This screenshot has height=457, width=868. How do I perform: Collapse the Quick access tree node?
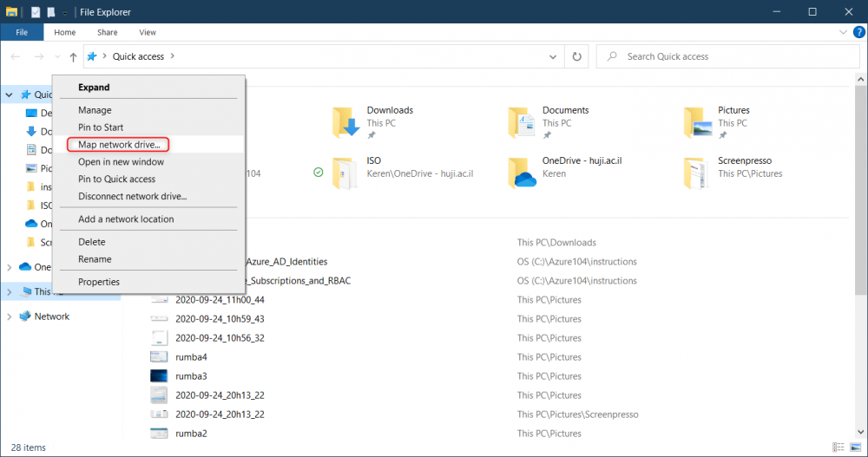point(9,95)
